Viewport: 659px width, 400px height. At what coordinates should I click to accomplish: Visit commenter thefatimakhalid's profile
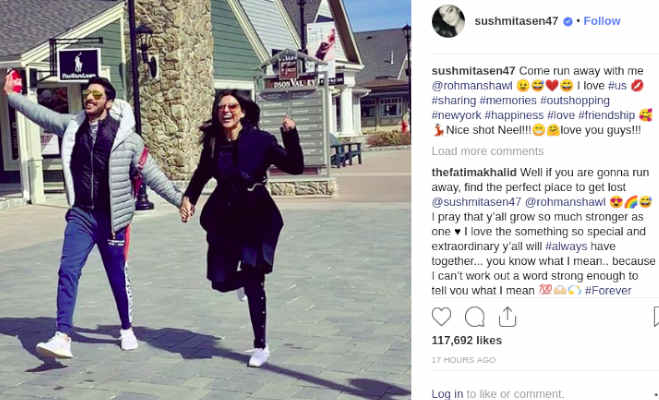(x=474, y=173)
